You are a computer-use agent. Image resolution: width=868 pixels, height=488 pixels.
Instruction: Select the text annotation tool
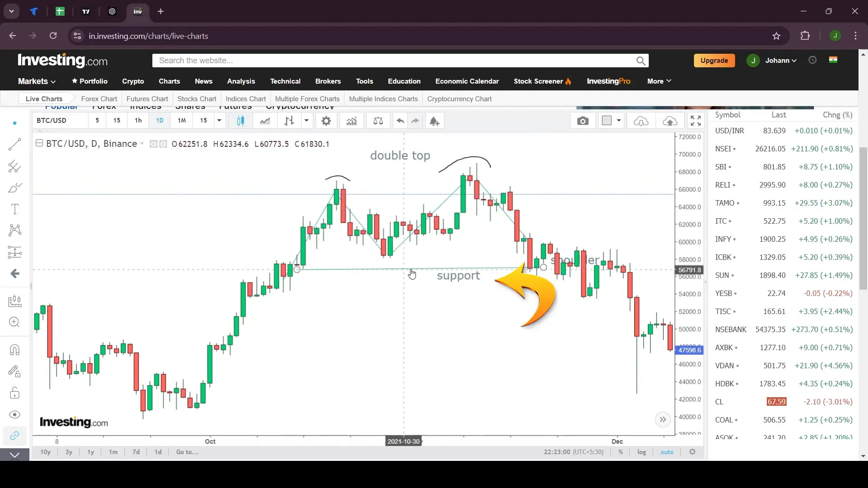15,209
